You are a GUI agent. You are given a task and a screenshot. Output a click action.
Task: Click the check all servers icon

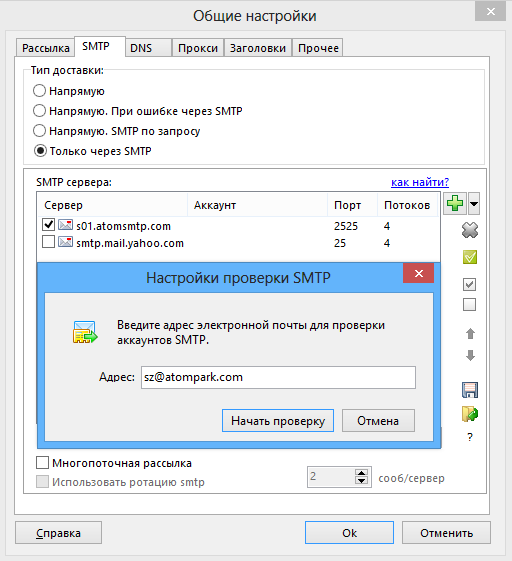click(x=469, y=285)
